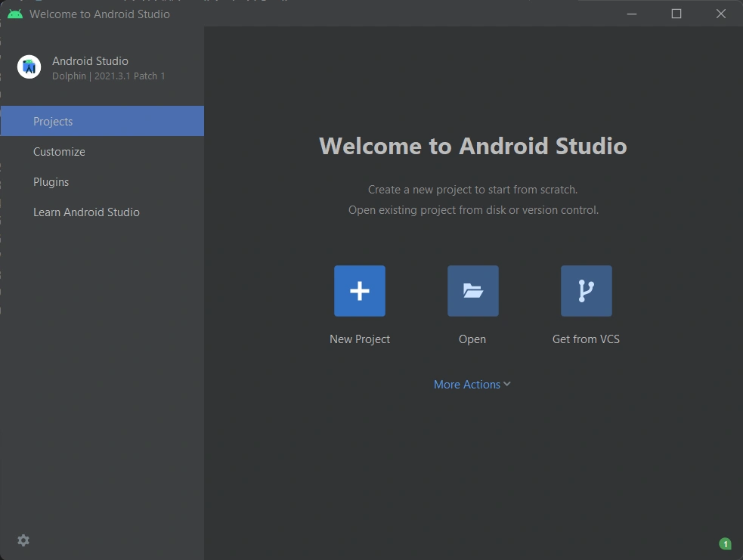Maximize the Android Studio welcome window
Image resolution: width=743 pixels, height=560 pixels.
pos(676,14)
